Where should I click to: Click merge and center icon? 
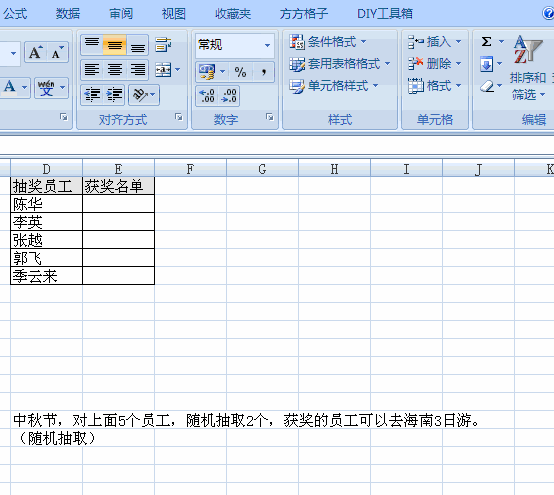pos(163,70)
